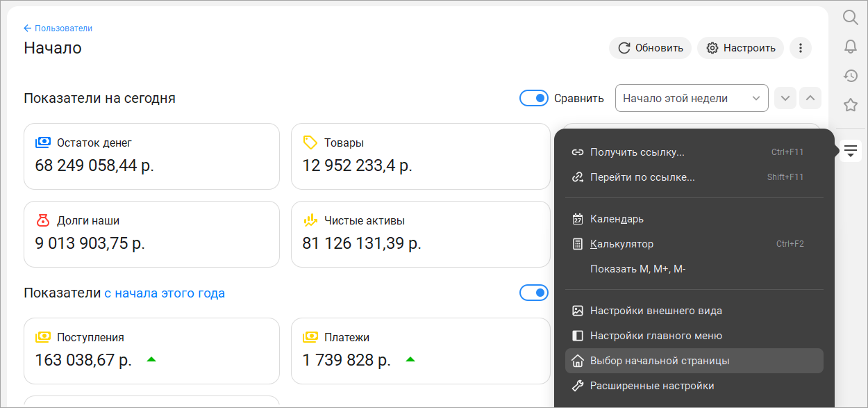
Task: Open the search icon in right sidebar
Action: click(851, 17)
